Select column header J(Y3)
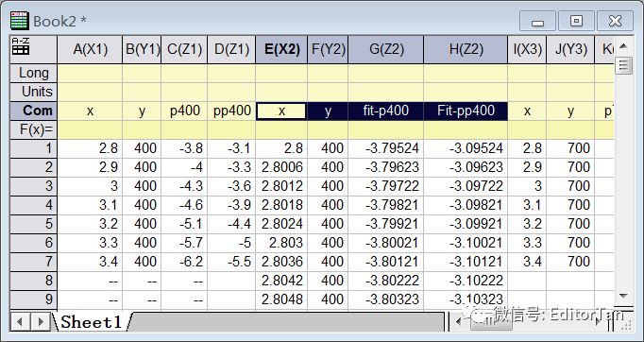Image resolution: width=644 pixels, height=342 pixels. pos(570,49)
